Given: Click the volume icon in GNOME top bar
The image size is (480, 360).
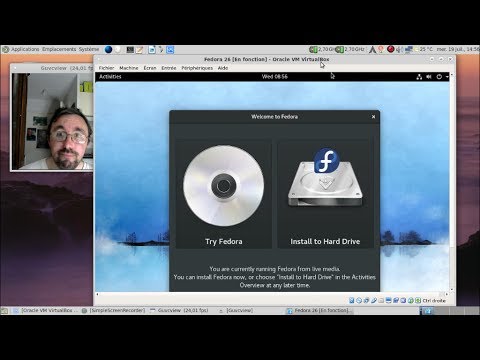Looking at the screenshot, I should pos(429,77).
